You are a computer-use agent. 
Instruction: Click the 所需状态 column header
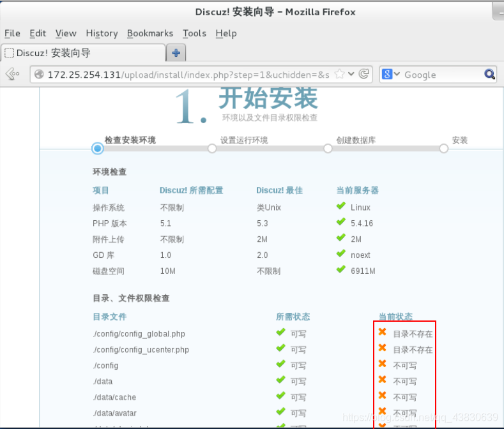coord(293,317)
